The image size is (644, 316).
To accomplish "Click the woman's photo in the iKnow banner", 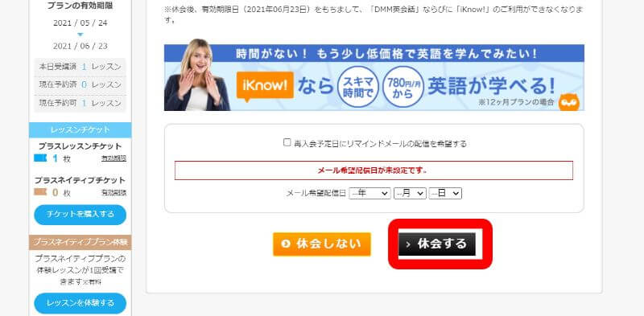I will pos(196,75).
